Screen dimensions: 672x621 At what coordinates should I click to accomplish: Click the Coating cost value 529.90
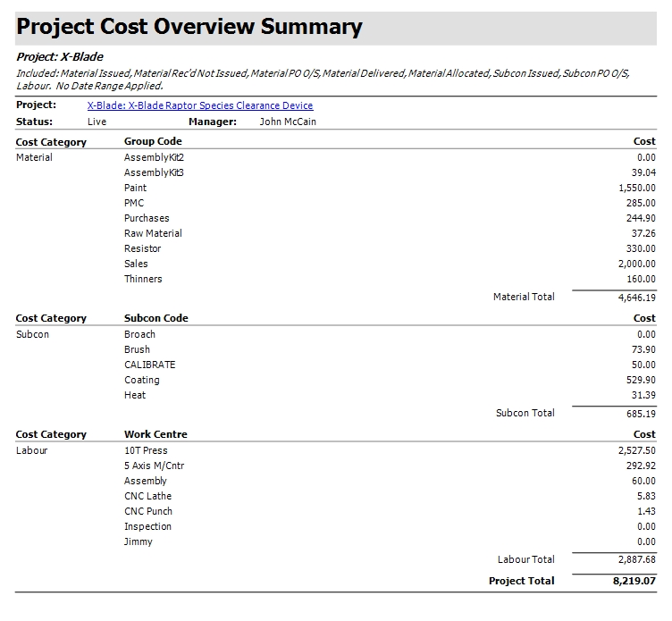640,380
